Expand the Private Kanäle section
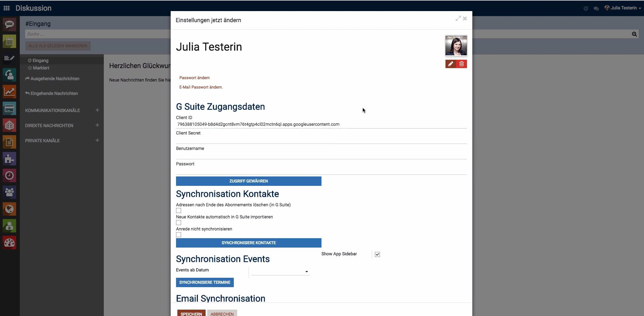This screenshot has width=644, height=316. [x=97, y=140]
